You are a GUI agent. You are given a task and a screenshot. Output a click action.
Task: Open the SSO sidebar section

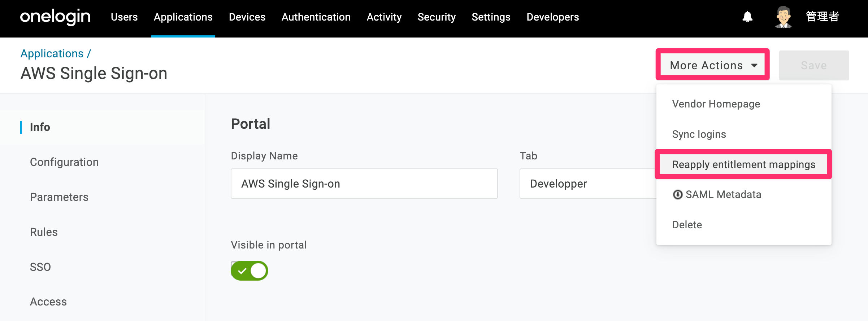[x=40, y=267]
